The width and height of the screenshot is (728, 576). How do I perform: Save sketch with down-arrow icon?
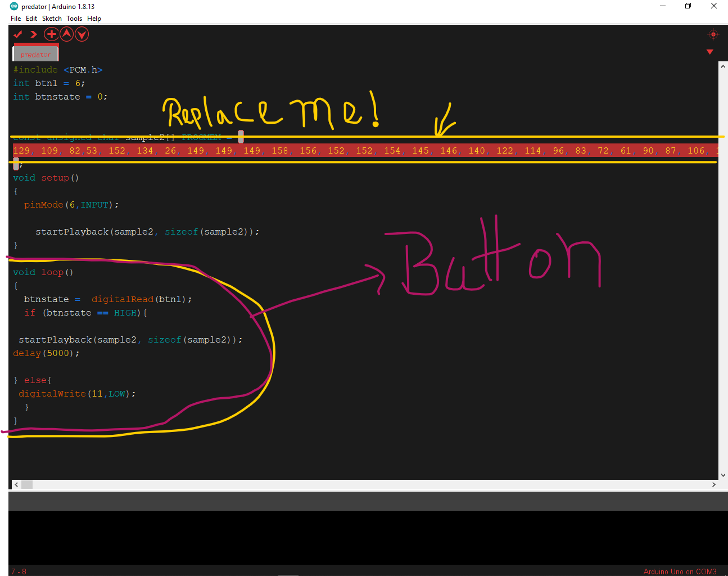click(82, 34)
